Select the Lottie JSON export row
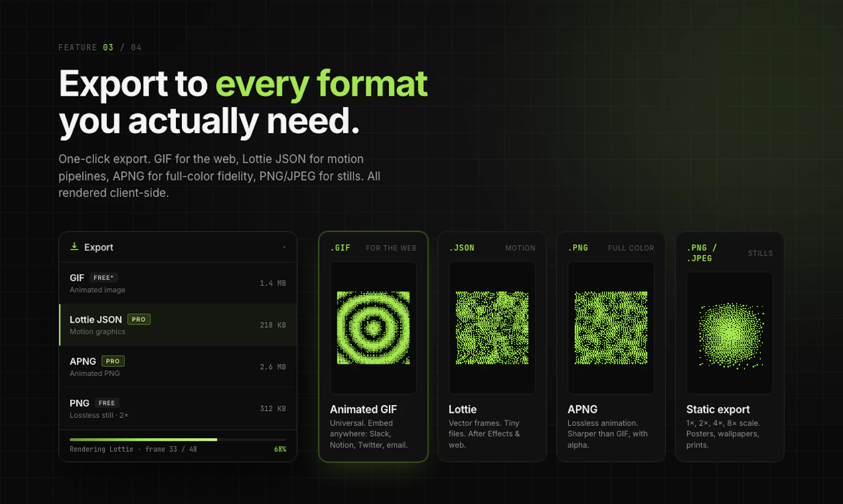This screenshot has width=843, height=504. pyautogui.click(x=178, y=325)
